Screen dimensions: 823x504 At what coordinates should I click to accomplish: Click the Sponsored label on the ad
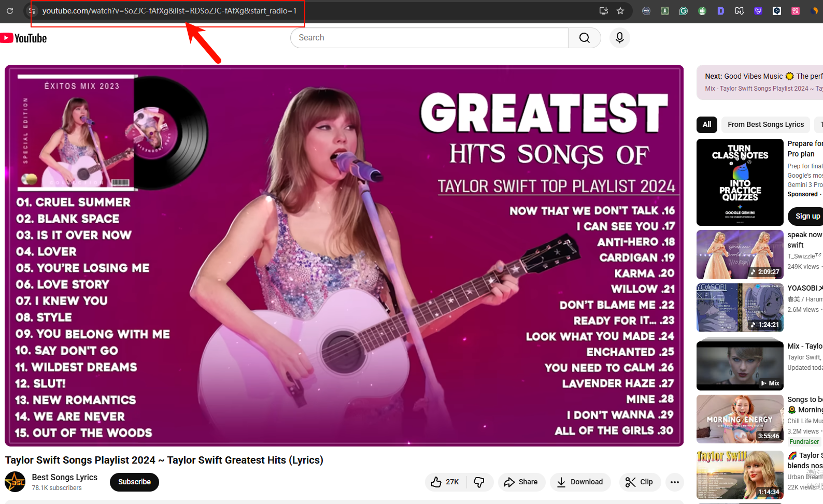802,194
